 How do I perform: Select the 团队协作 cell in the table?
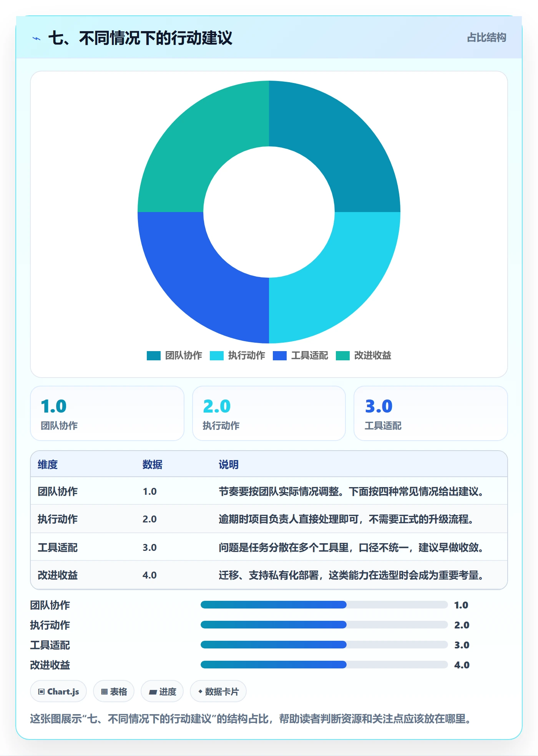[x=58, y=491]
